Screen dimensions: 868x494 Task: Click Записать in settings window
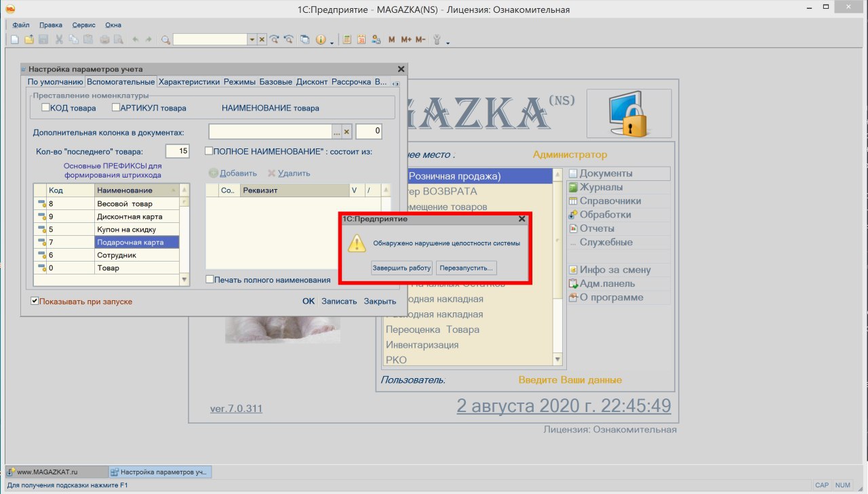point(339,302)
